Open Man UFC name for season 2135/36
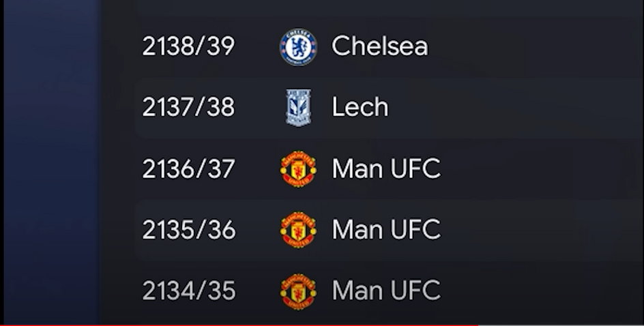 [386, 230]
